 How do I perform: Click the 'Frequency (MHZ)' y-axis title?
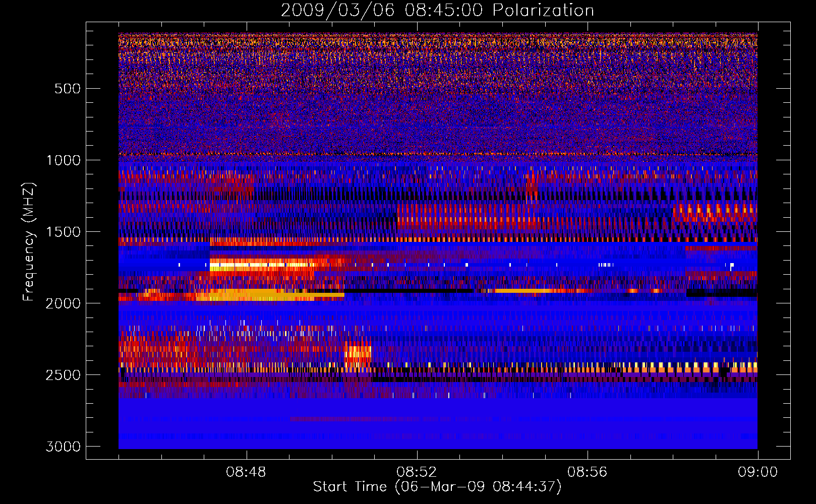point(29,241)
